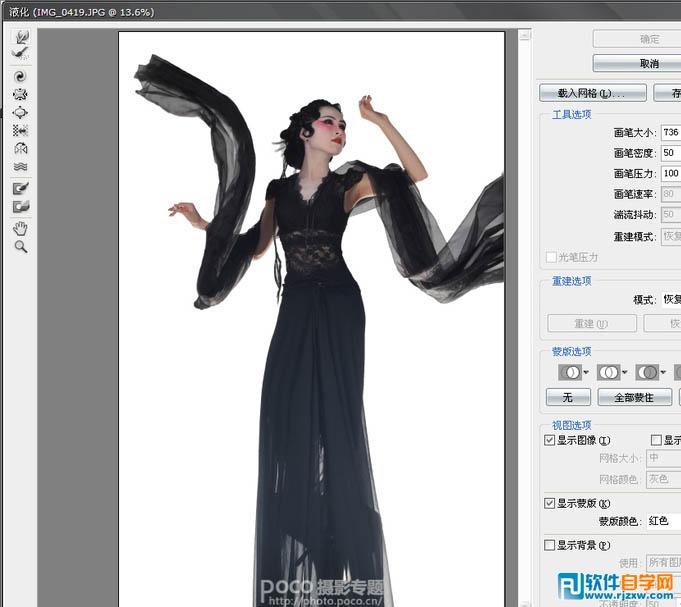Click the 重建 reconstruct button
This screenshot has height=607, width=681.
592,323
